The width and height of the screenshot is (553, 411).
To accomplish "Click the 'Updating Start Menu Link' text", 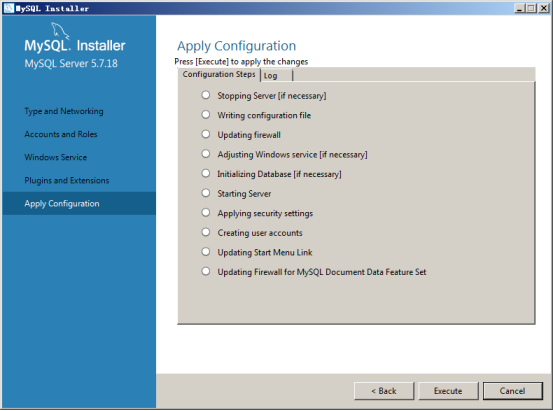I will 265,252.
